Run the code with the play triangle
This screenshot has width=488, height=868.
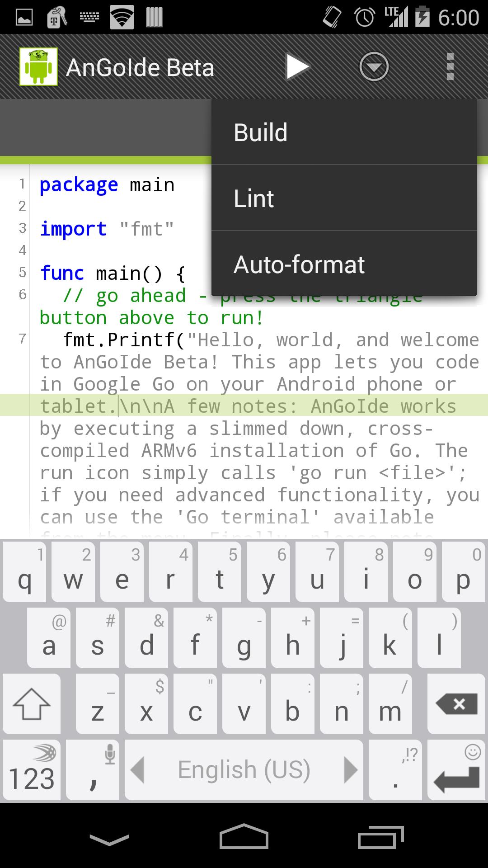click(297, 67)
